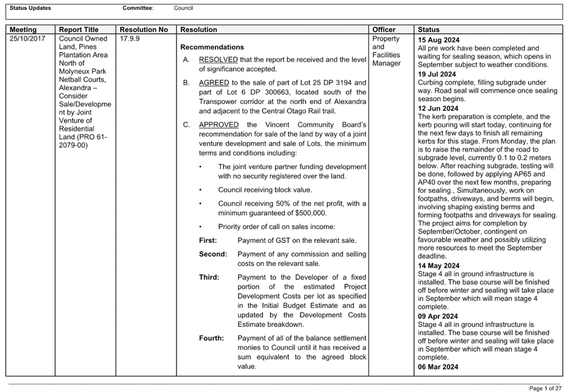Click 'Council receiving block value.' bullet
The image size is (568, 392).
point(265,190)
